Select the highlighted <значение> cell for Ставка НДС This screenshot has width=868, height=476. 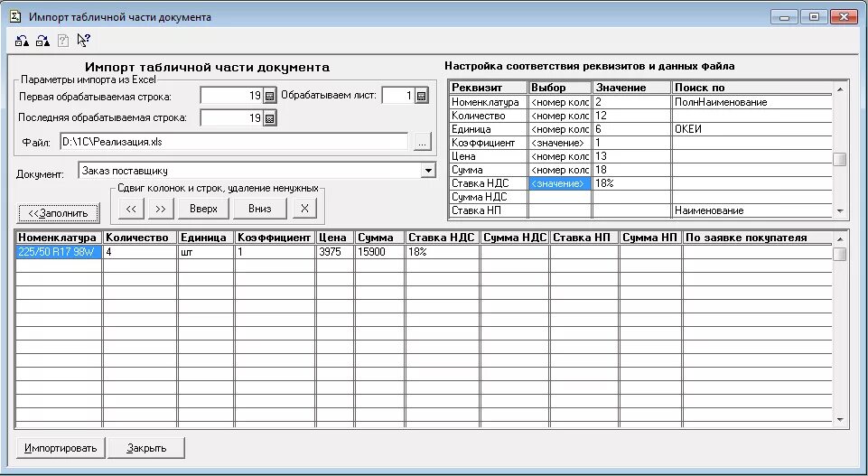560,183
